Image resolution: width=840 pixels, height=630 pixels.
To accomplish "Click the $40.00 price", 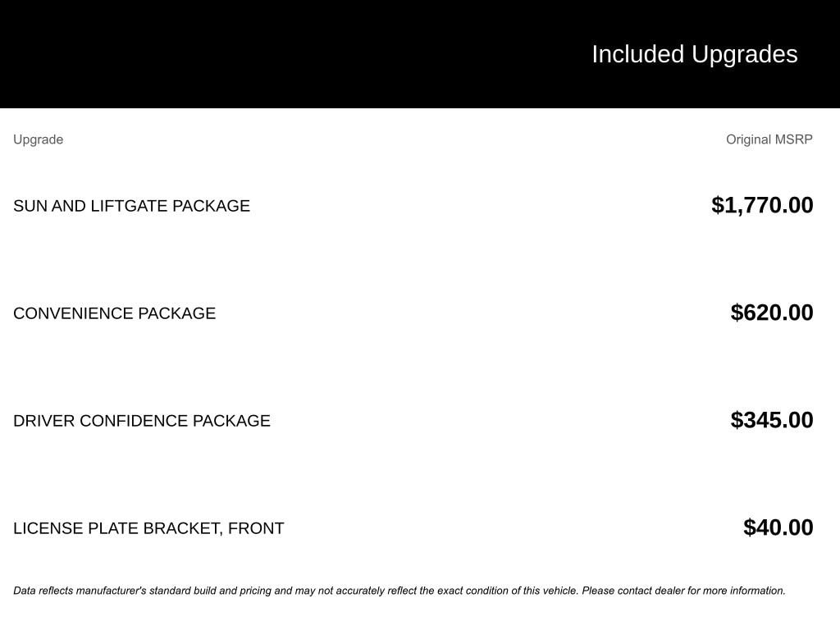I will tap(778, 527).
